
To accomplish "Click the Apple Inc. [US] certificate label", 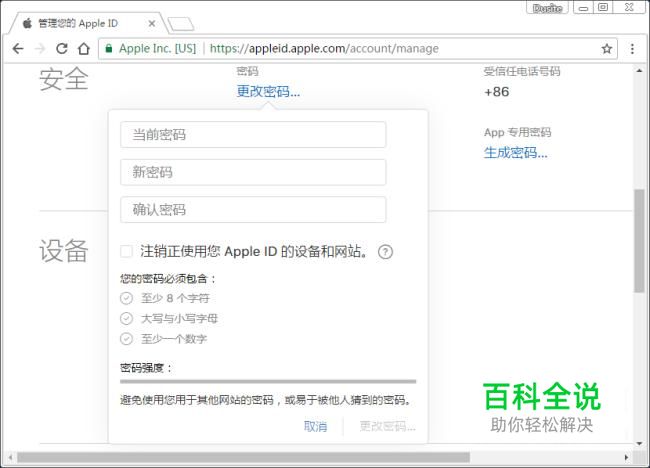I will click(158, 48).
